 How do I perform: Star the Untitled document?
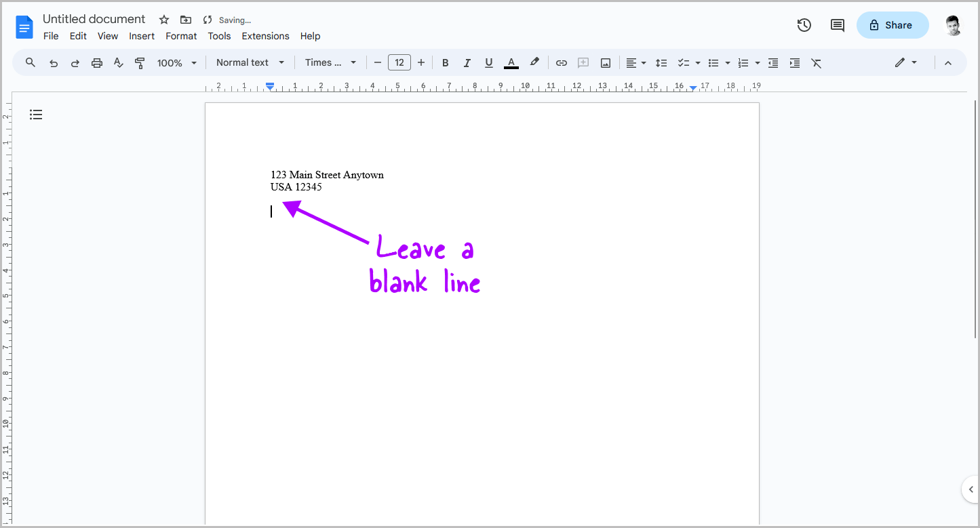[x=163, y=20]
